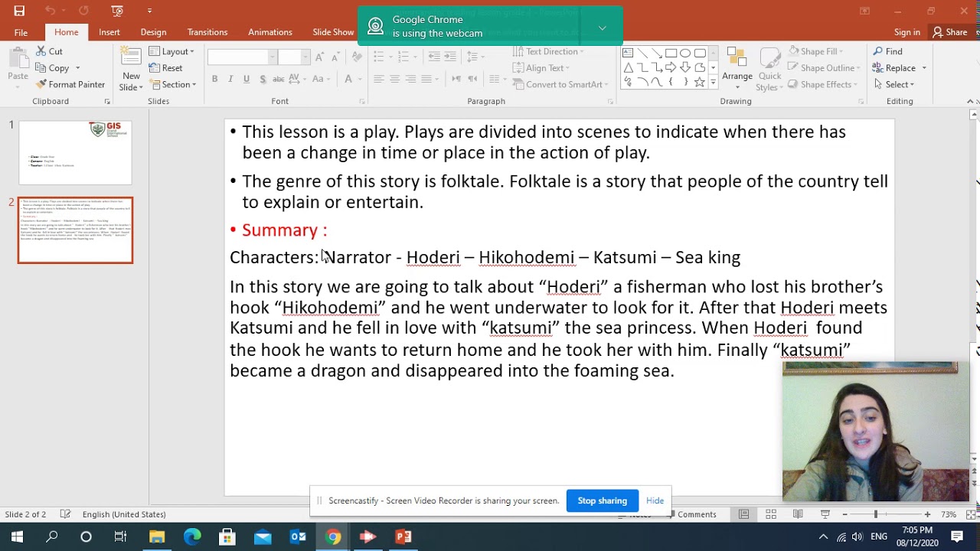
Task: Center text in Paragraph group
Action: tap(394, 79)
